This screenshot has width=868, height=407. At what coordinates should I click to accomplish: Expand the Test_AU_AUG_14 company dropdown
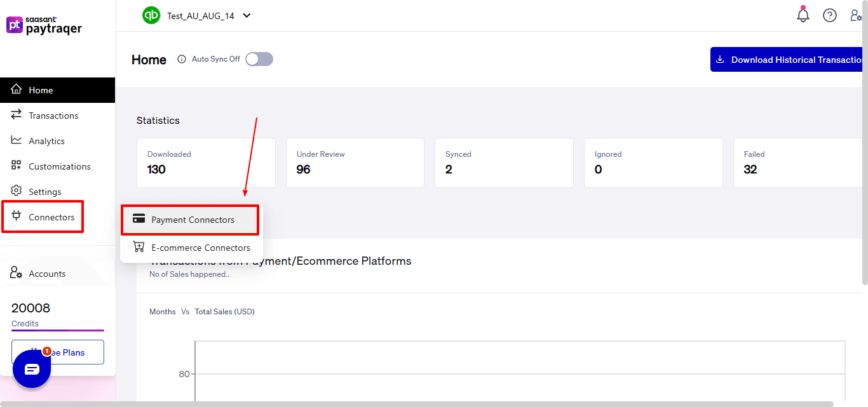click(247, 16)
